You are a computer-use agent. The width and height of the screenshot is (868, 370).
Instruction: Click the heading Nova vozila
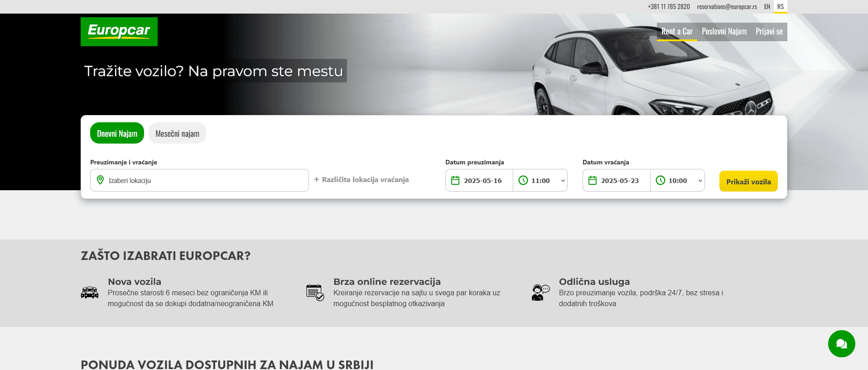[135, 282]
